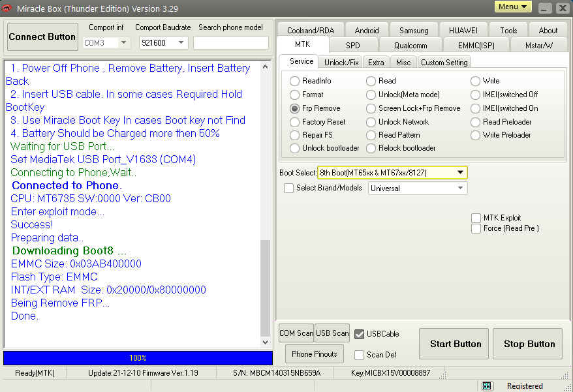Select the Repair FS radio button
The image size is (573, 392).
[294, 135]
